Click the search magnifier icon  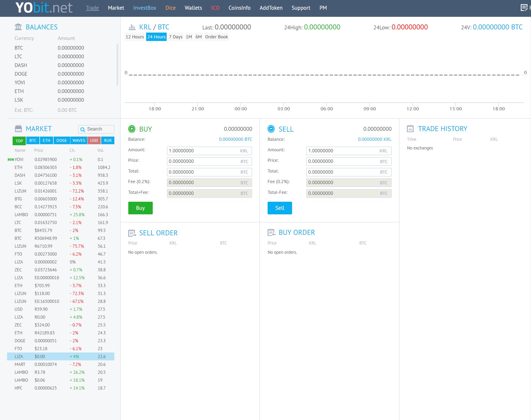pos(83,129)
